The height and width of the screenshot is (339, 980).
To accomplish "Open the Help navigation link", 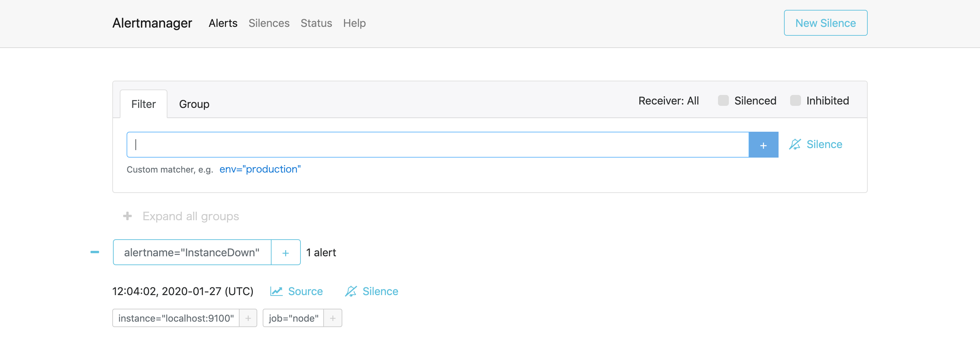I will (354, 23).
